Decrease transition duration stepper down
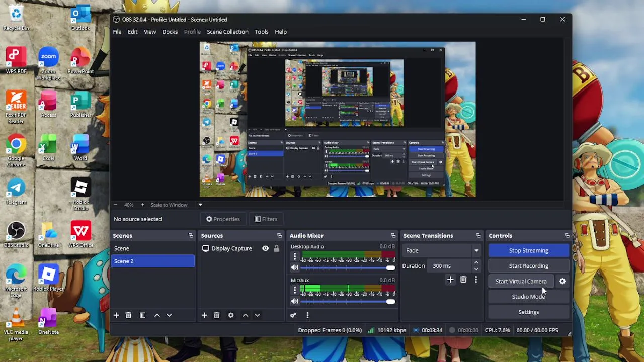 (476, 269)
